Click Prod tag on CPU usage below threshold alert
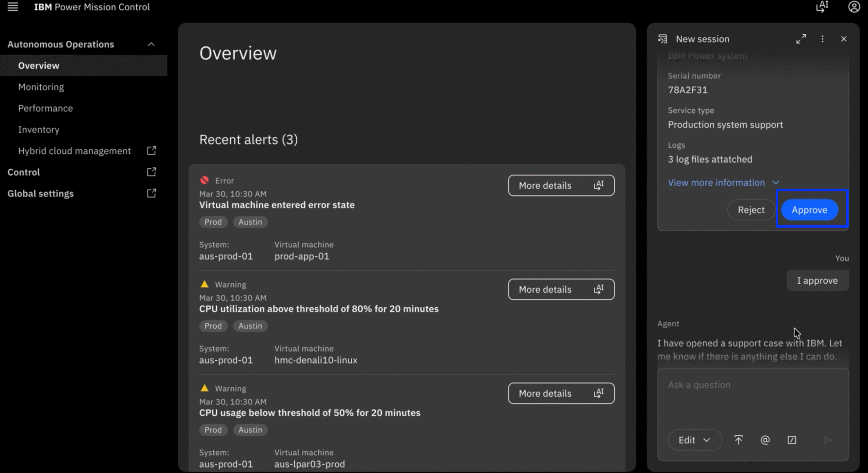Screen dimensions: 868x473 coord(213,430)
